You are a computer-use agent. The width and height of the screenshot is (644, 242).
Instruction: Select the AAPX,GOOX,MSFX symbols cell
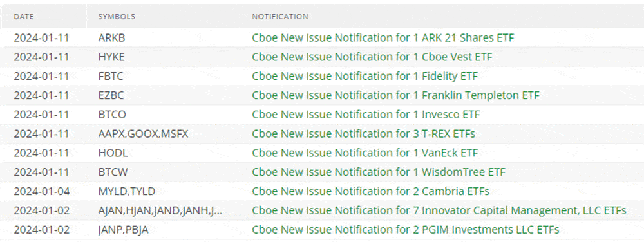pyautogui.click(x=144, y=134)
